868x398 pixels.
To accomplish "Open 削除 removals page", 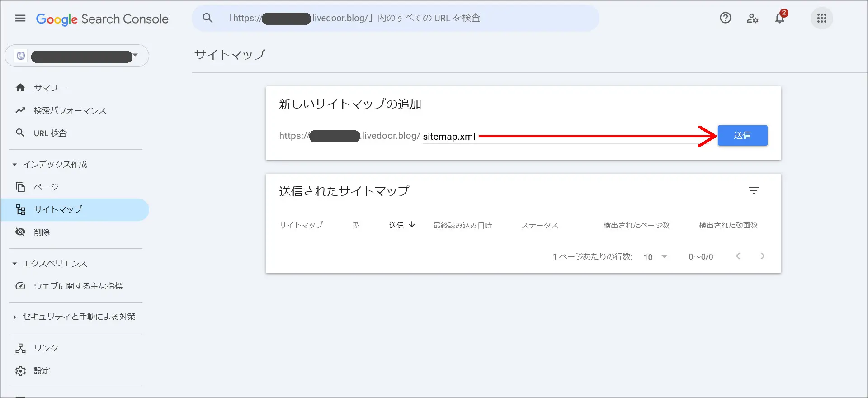I will (42, 232).
